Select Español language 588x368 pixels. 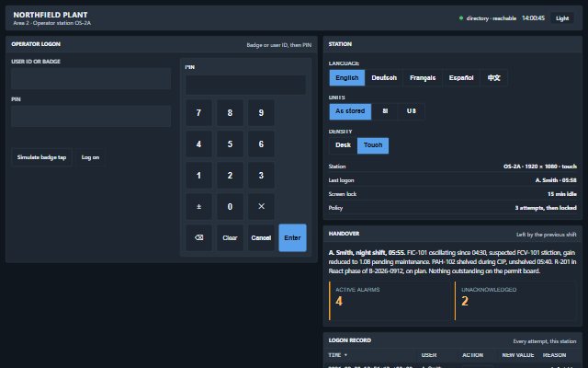point(461,77)
